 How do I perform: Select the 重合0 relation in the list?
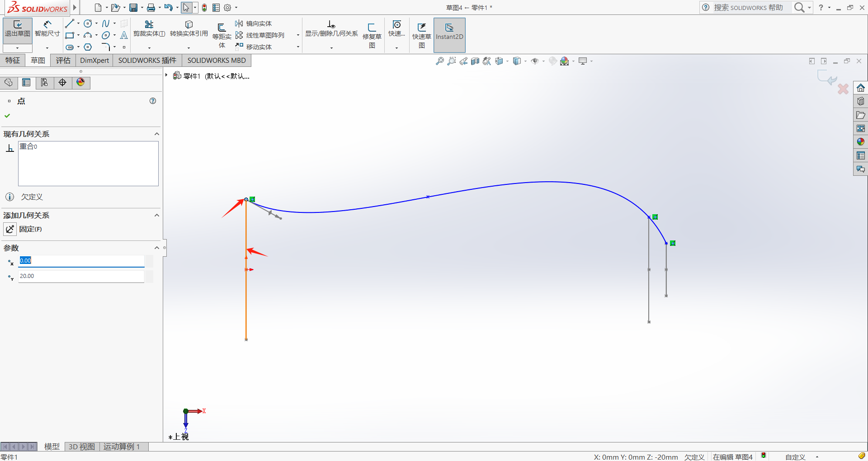(x=28, y=146)
